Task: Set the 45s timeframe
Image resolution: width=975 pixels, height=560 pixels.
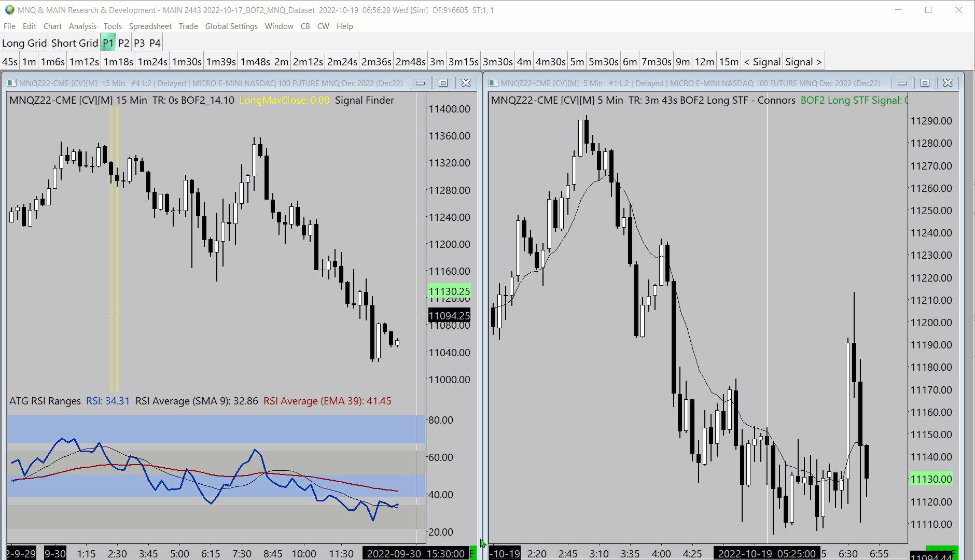Action: point(10,62)
